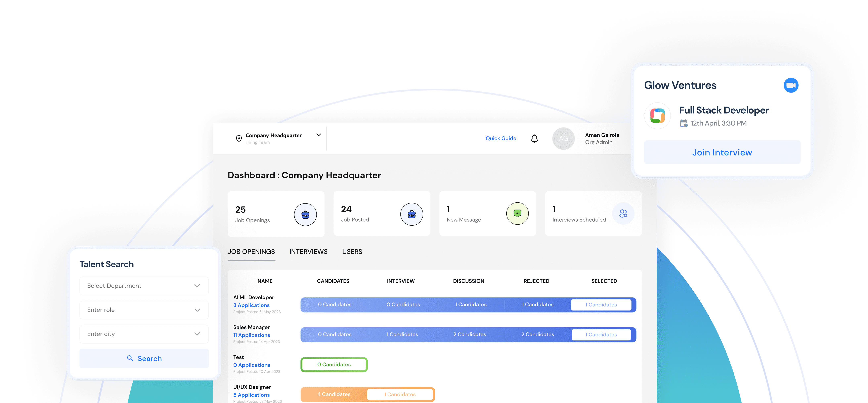The width and height of the screenshot is (868, 403).
Task: Click UI/UX Designer 4 Candidates segment
Action: (x=334, y=394)
